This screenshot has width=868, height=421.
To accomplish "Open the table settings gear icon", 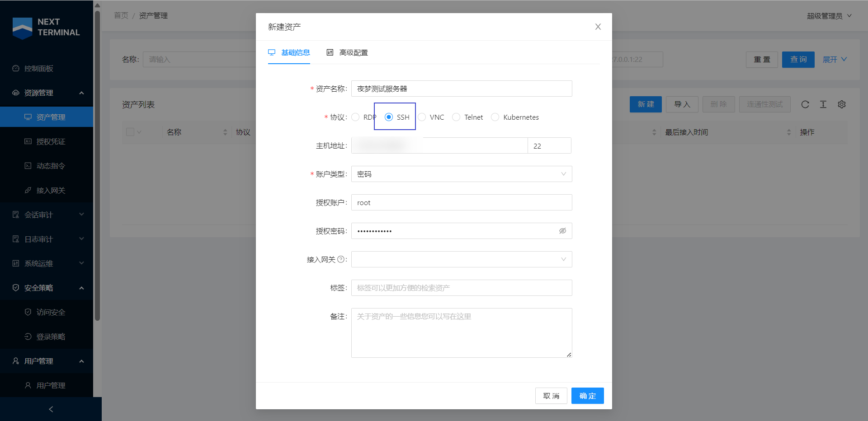I will 841,104.
